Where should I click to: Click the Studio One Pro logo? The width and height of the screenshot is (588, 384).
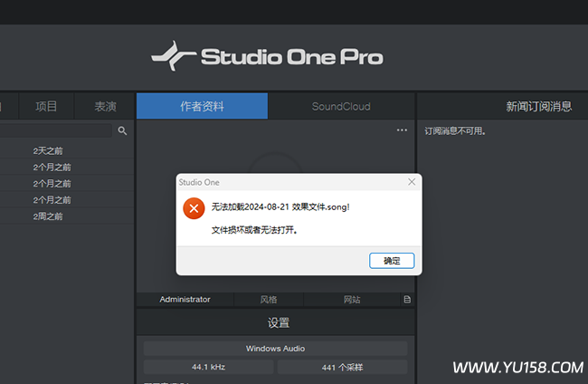click(267, 57)
